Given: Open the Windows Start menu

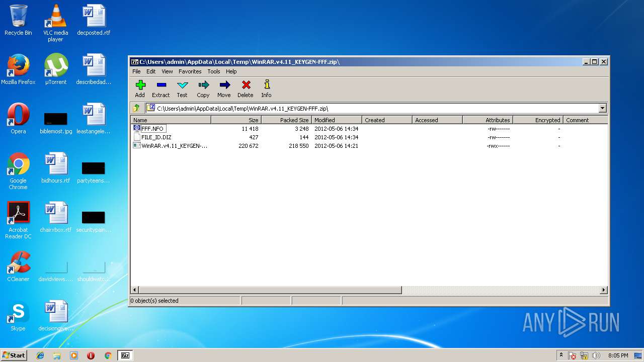Looking at the screenshot, I should (x=14, y=355).
